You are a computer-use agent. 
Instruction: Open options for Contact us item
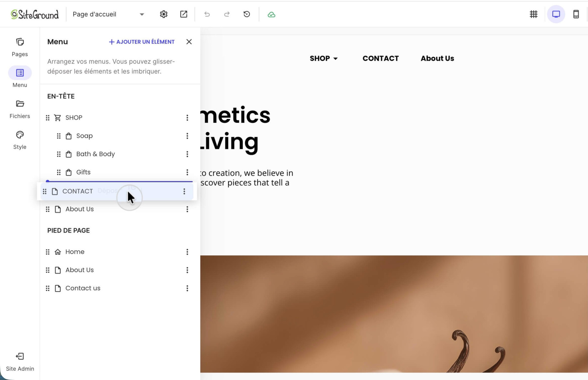(187, 288)
